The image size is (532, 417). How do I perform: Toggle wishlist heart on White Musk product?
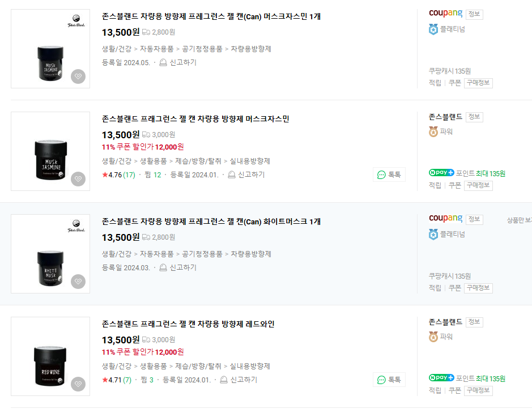78,282
